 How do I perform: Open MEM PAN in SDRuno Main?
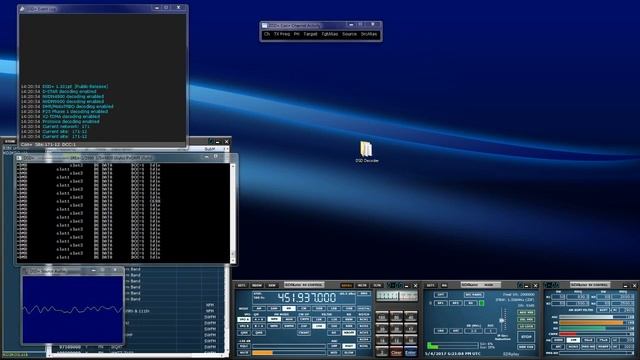tap(526, 347)
